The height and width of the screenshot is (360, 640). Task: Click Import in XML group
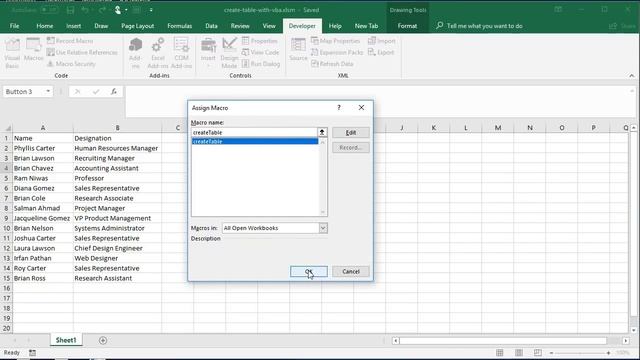pyautogui.click(x=382, y=41)
